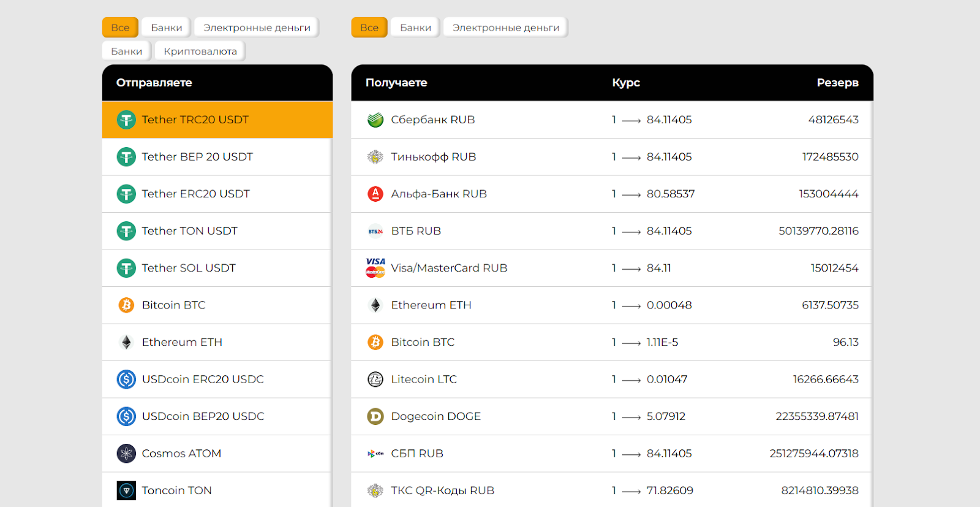
Task: Select right-side "Электронные деньги" filter
Action: click(506, 28)
